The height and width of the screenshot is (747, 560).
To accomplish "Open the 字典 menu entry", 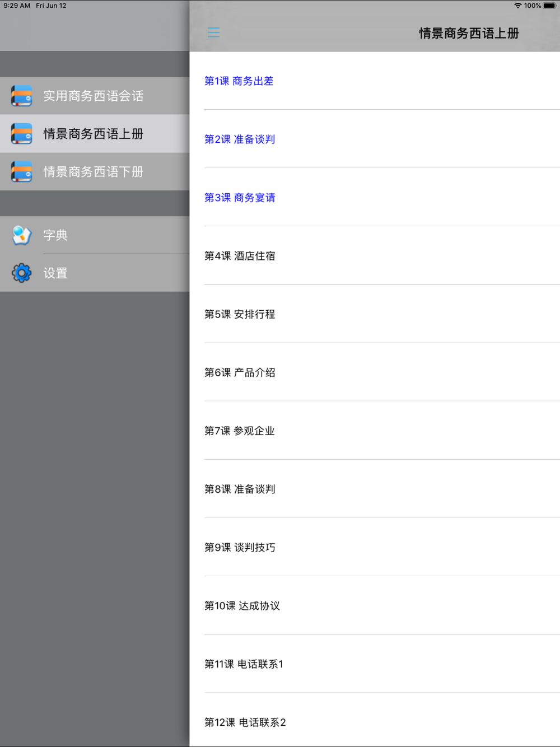I will click(56, 235).
